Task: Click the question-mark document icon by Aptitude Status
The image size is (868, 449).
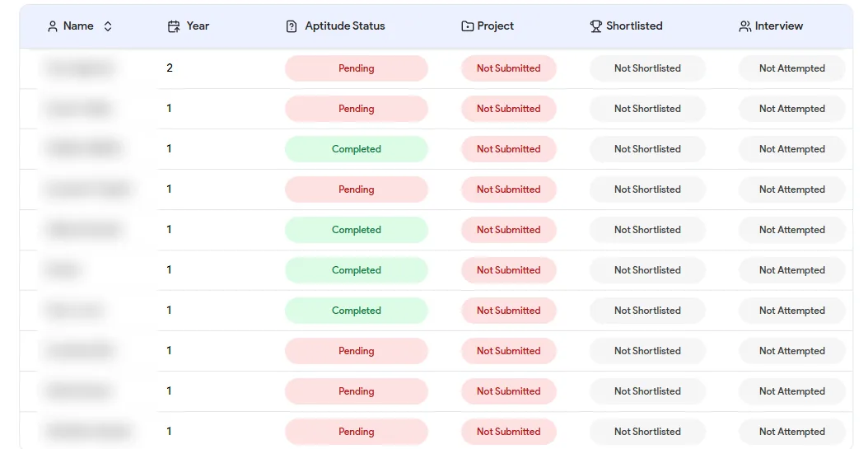Action: point(292,26)
